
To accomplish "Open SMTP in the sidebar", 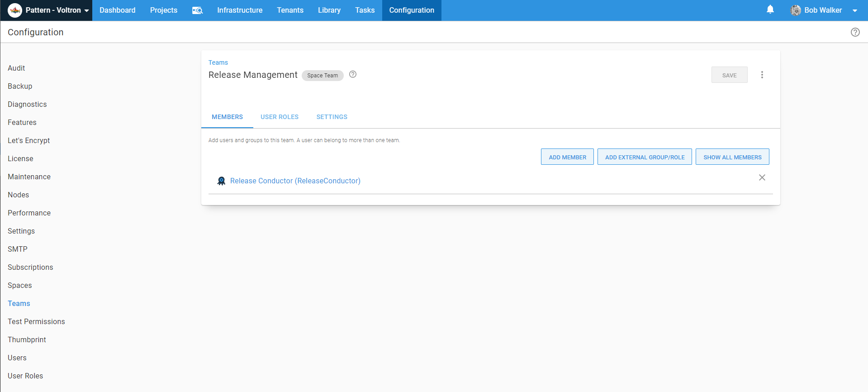I will pos(18,249).
